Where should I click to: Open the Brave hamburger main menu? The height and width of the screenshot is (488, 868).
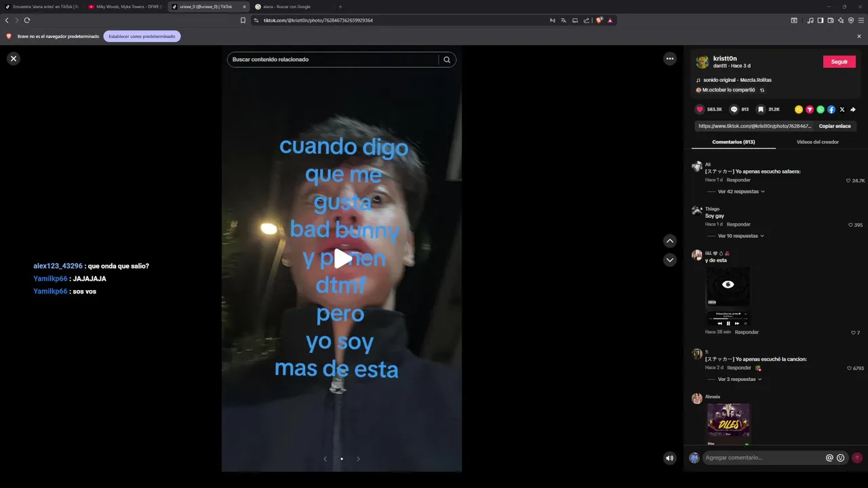coord(861,20)
